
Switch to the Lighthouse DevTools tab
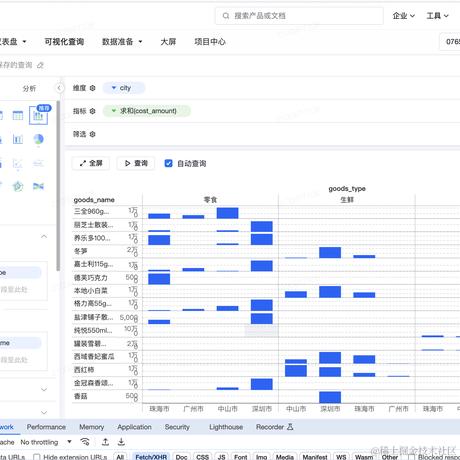tap(226, 427)
